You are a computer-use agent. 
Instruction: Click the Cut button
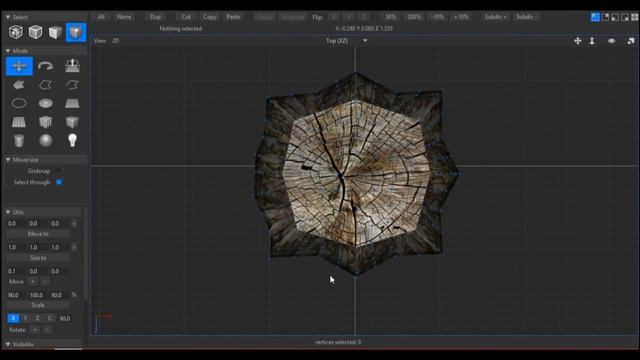click(x=186, y=17)
